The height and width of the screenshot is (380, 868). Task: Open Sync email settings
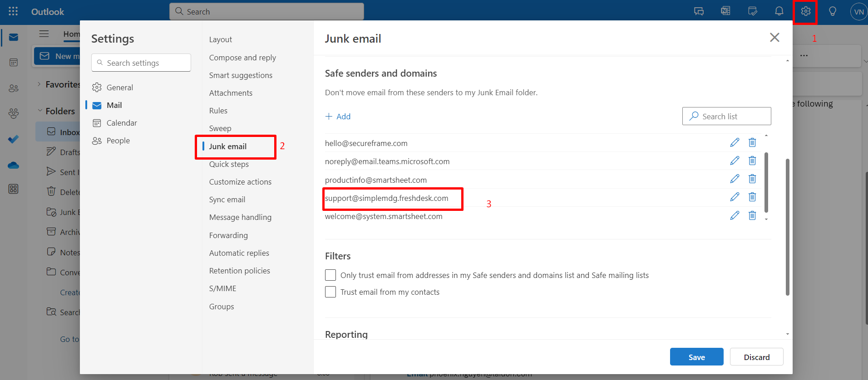(x=227, y=200)
